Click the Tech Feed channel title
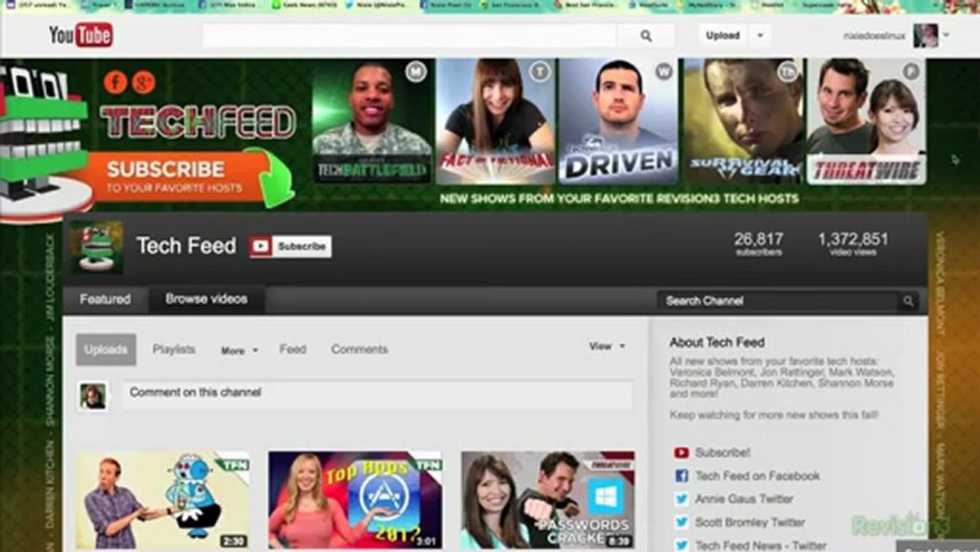This screenshot has width=980, height=552. [x=186, y=246]
